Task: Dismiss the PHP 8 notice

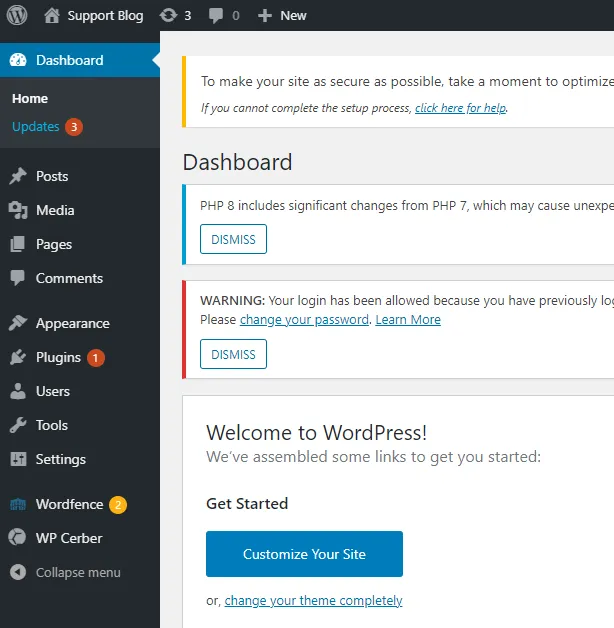Action: pos(234,239)
